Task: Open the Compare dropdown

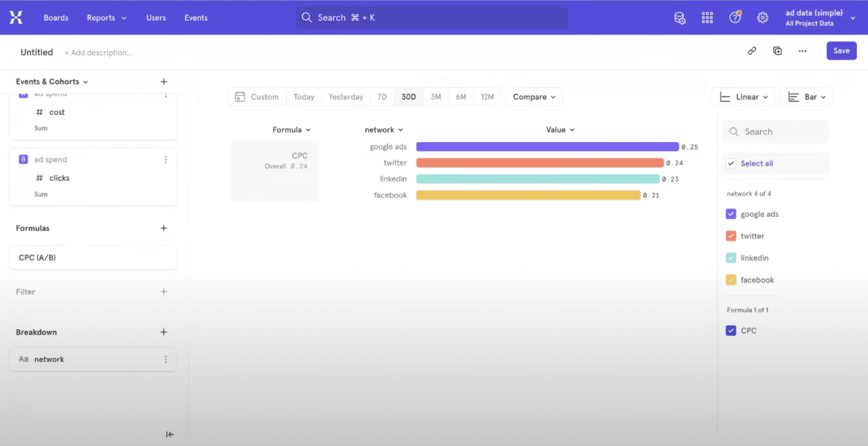Action: [534, 97]
